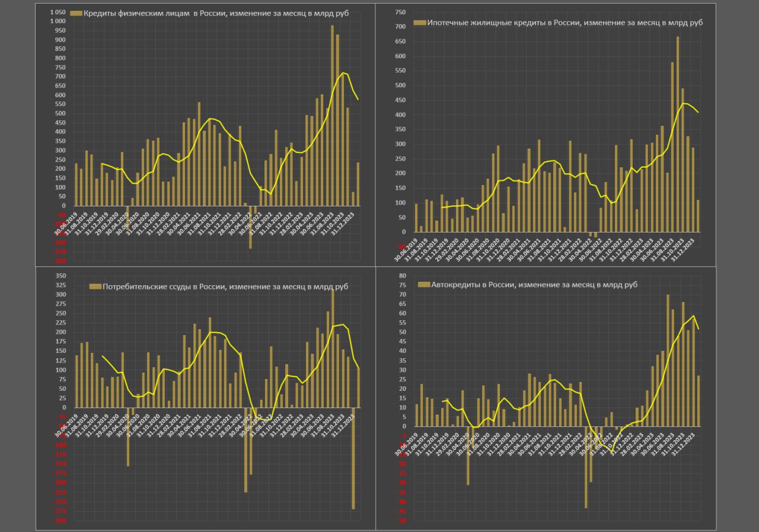Click the '1 050' axis label in the loans chart
Viewport: 759px width, 532px height.
click(58, 12)
